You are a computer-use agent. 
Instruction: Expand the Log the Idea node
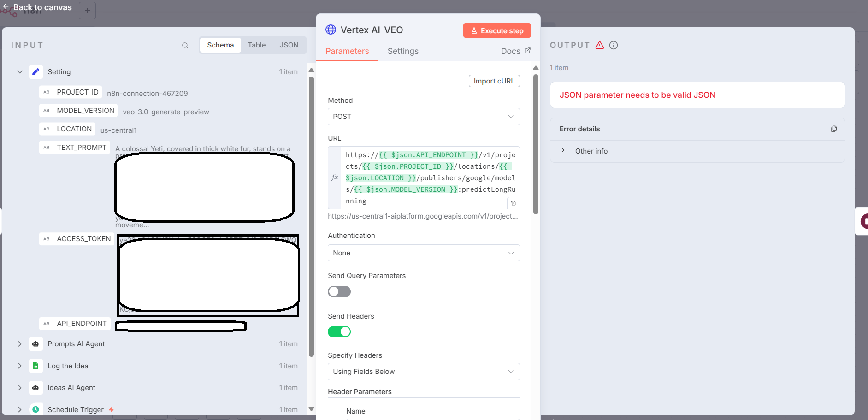pyautogui.click(x=20, y=366)
